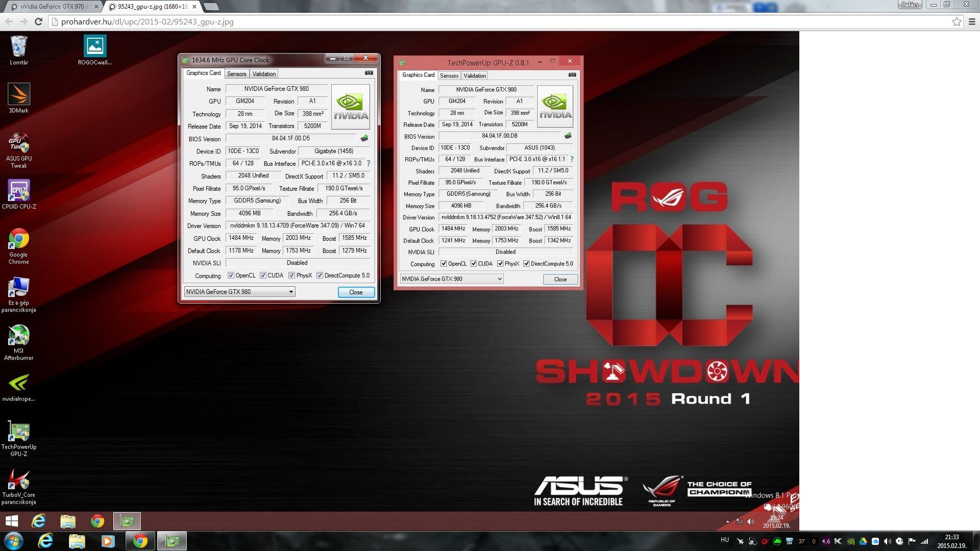
Task: Toggle CUDA checkbox in ASUS GPU-Z window
Action: pyautogui.click(x=474, y=264)
